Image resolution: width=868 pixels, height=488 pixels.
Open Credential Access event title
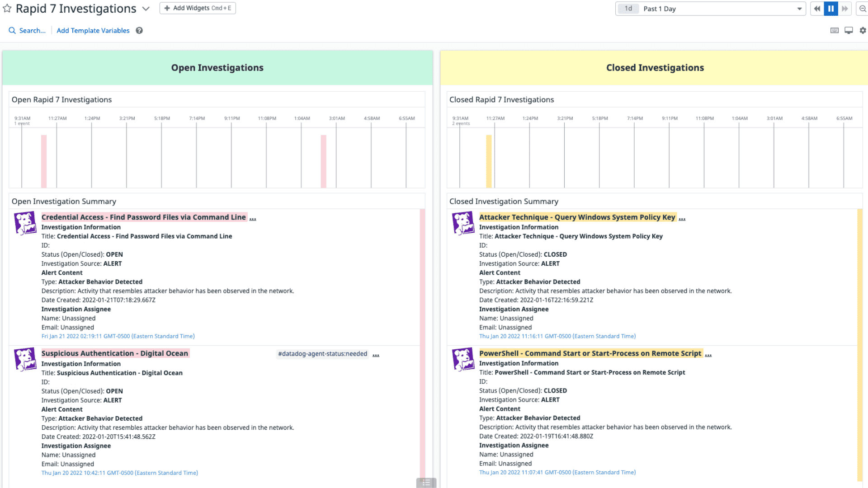tap(144, 217)
